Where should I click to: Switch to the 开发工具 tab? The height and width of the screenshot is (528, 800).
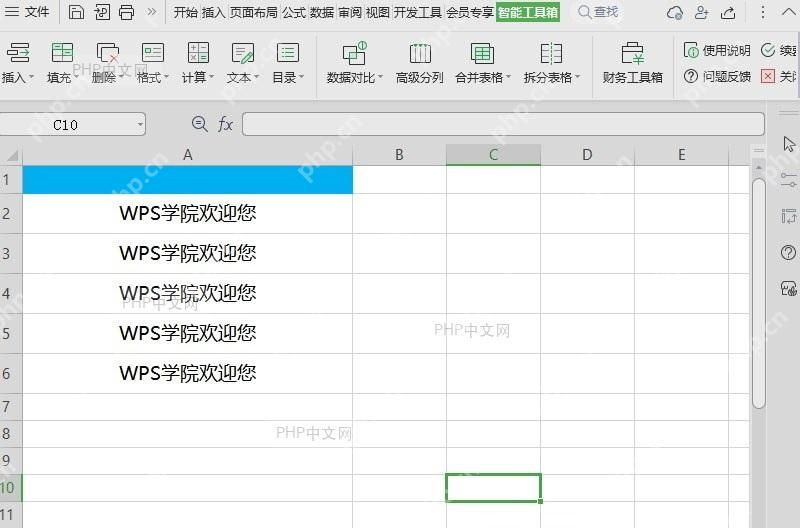(417, 12)
